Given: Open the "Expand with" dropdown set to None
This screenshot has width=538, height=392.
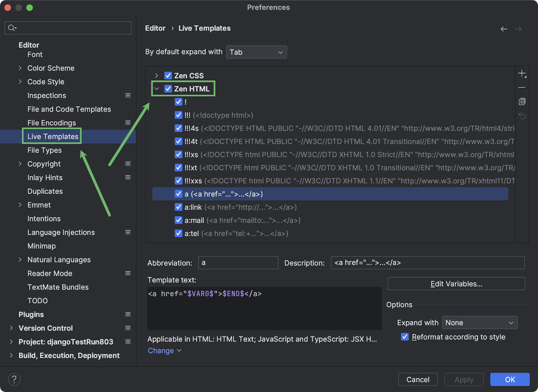Looking at the screenshot, I should click(x=480, y=322).
